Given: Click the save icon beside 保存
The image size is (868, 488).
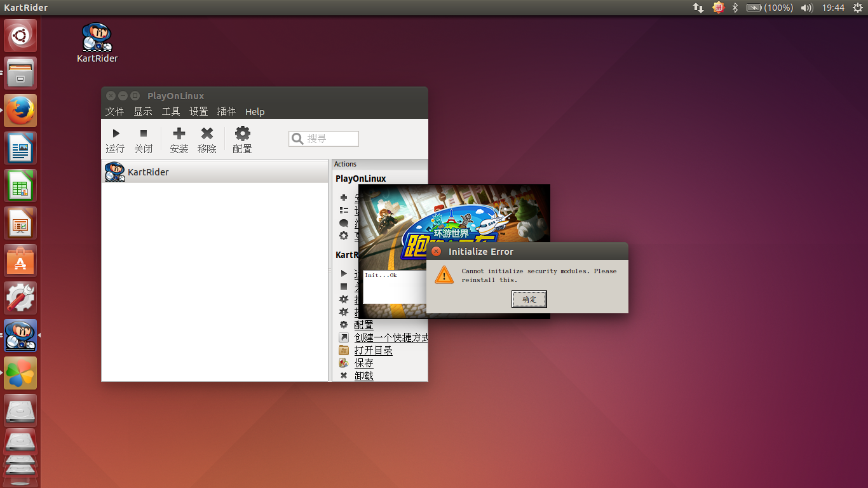Looking at the screenshot, I should [x=344, y=363].
